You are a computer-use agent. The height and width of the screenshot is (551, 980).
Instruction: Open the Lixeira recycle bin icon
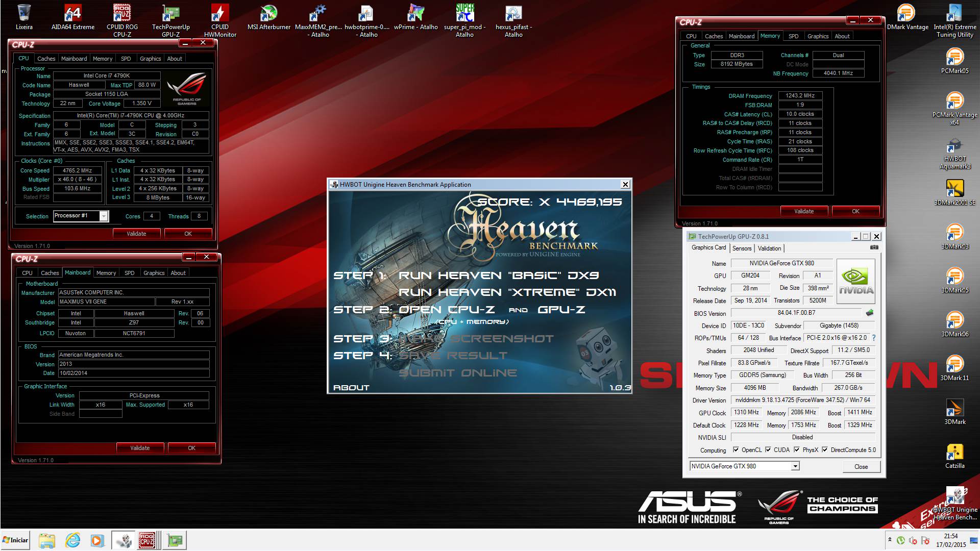24,17
